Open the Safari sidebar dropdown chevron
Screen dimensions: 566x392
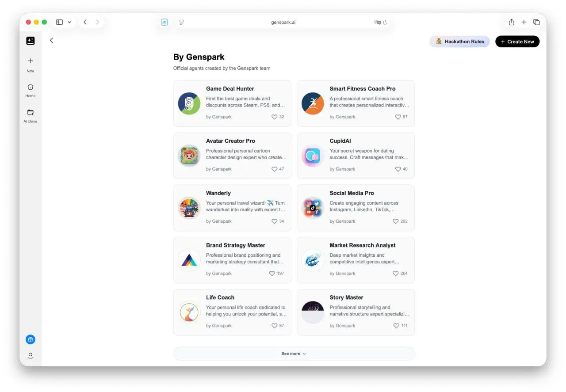pos(69,22)
